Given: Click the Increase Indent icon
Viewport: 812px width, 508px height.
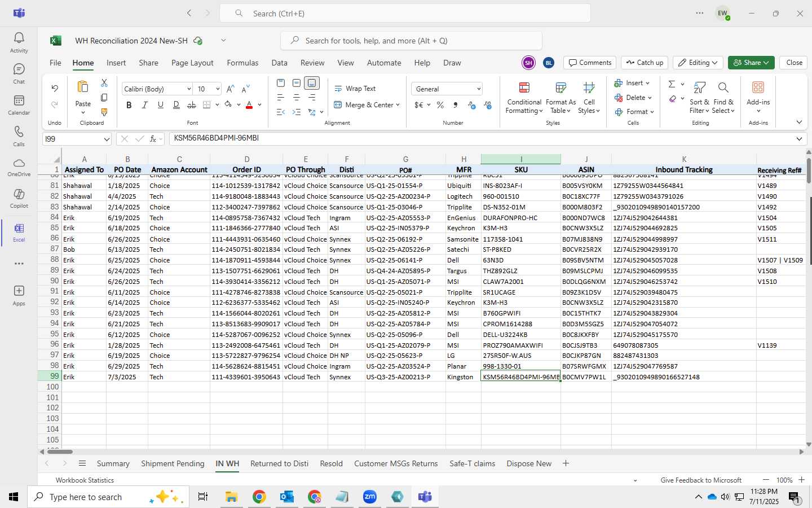Looking at the screenshot, I should pyautogui.click(x=297, y=112).
